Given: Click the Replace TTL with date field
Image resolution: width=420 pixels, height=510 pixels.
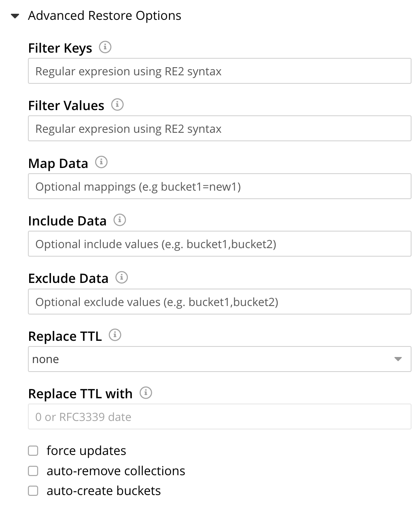Looking at the screenshot, I should pyautogui.click(x=219, y=416).
